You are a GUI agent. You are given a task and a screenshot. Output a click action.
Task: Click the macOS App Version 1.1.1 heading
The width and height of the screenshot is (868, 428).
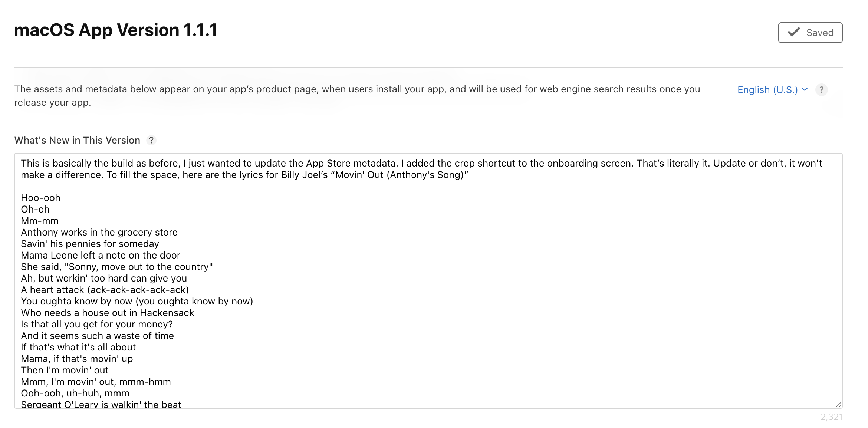pyautogui.click(x=116, y=30)
